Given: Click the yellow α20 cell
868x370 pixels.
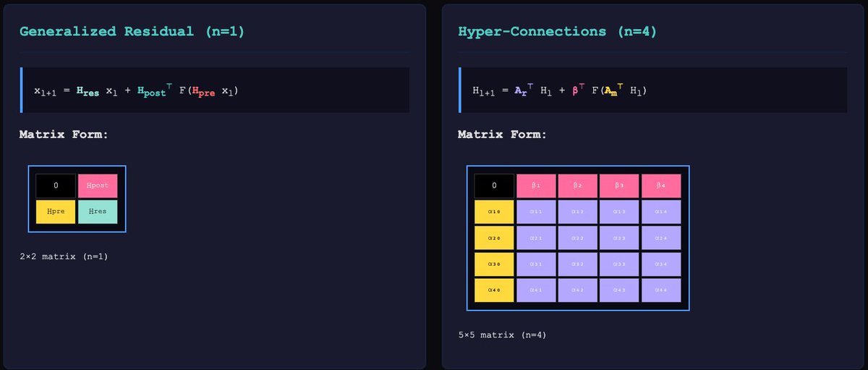Looking at the screenshot, I should click(x=494, y=237).
